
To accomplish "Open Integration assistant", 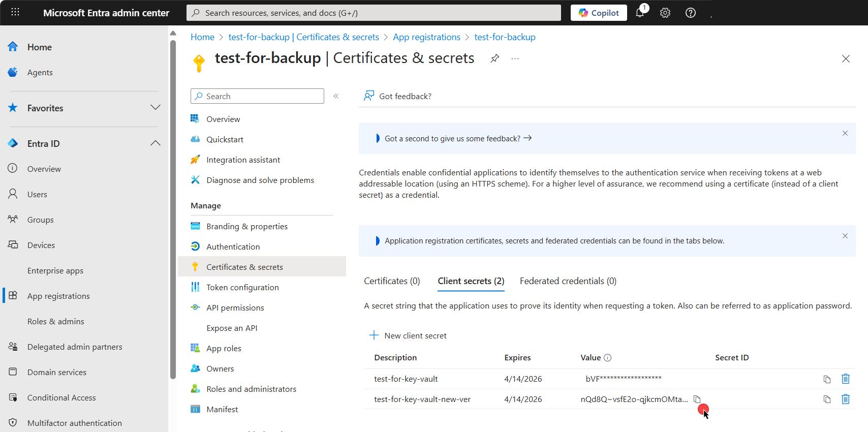I will 243,160.
